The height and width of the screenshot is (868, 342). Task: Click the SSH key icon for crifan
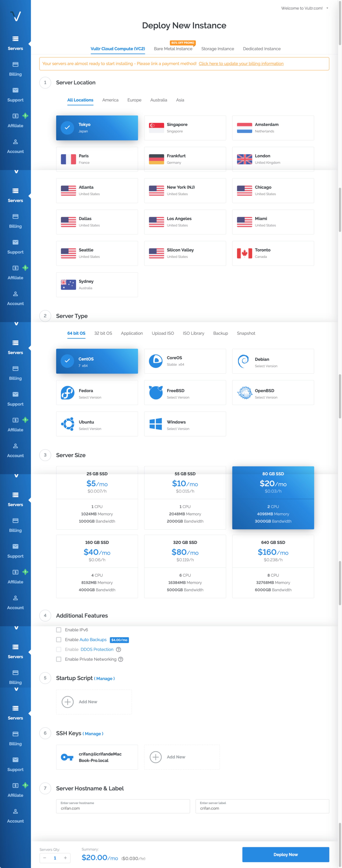[67, 757]
